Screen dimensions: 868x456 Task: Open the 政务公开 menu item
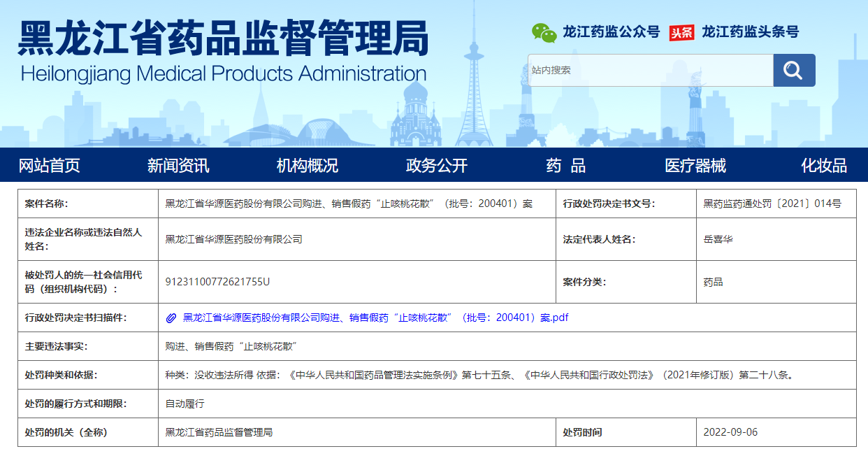437,166
